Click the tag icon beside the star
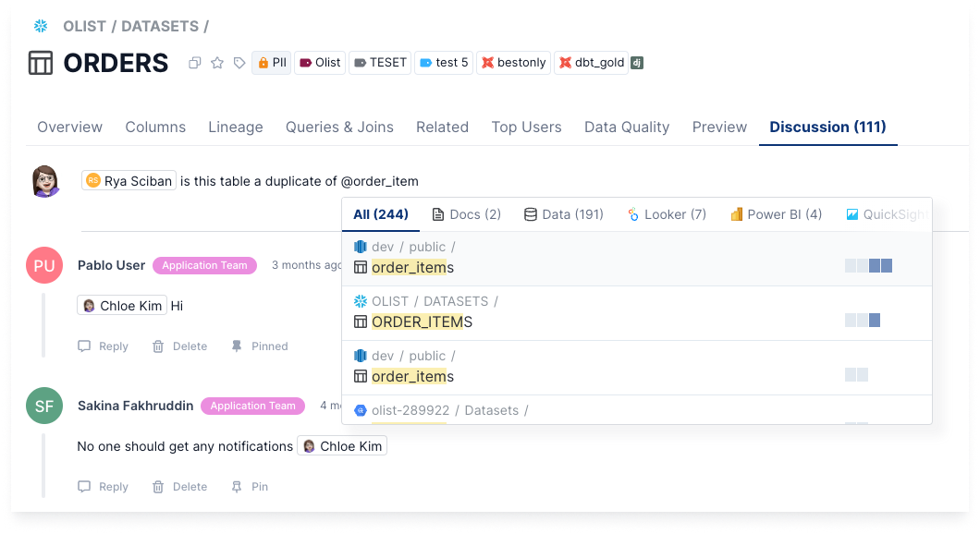The height and width of the screenshot is (534, 980). (x=239, y=63)
